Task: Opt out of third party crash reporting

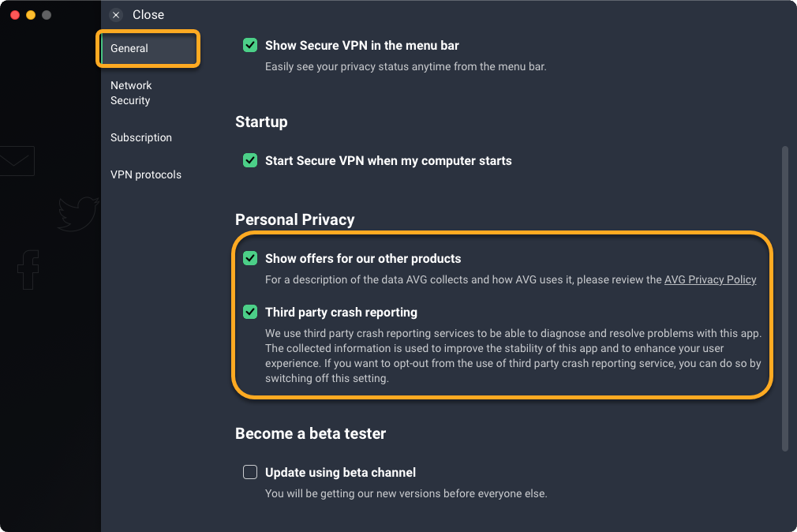Action: (250, 313)
